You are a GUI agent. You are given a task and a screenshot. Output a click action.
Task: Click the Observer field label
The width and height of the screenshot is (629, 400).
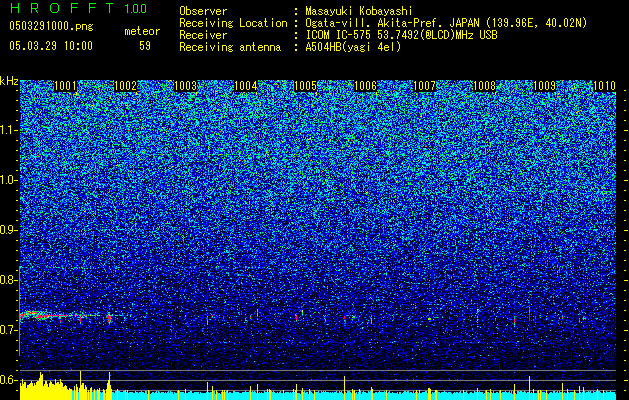(203, 11)
